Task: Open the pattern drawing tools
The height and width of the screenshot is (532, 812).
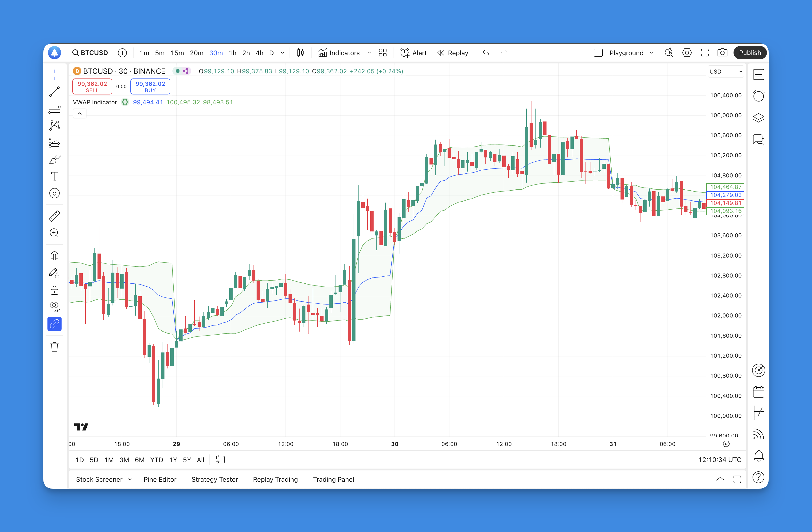Action: coord(55,125)
